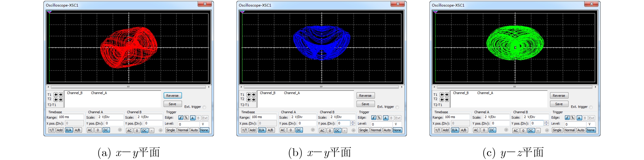Move T1 cursor left in green-trace oscilloscope

click(x=442, y=95)
